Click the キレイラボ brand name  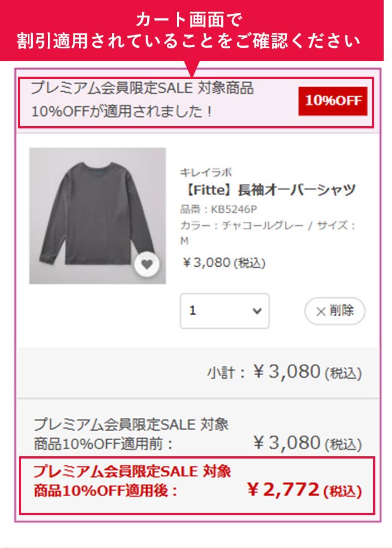pos(206,172)
